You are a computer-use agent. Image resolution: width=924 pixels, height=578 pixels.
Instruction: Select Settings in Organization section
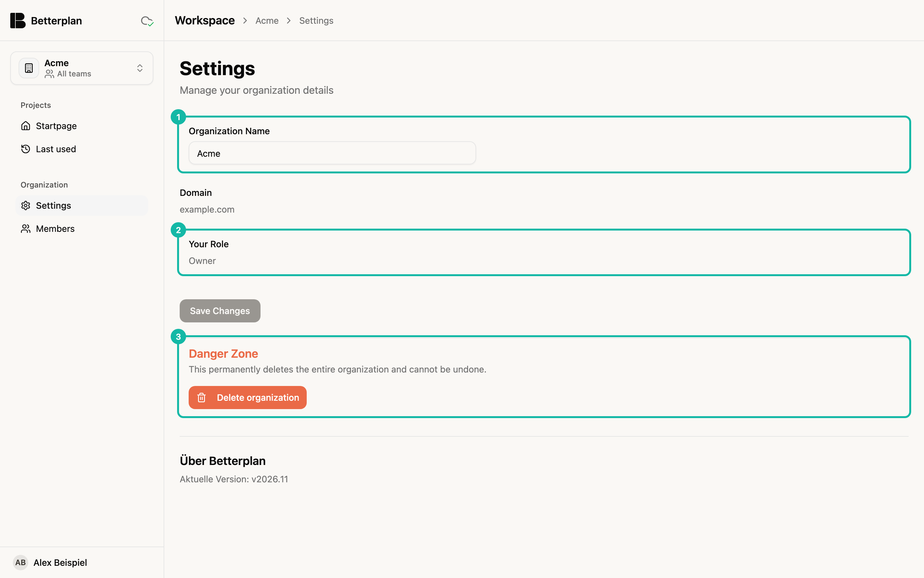pyautogui.click(x=82, y=206)
